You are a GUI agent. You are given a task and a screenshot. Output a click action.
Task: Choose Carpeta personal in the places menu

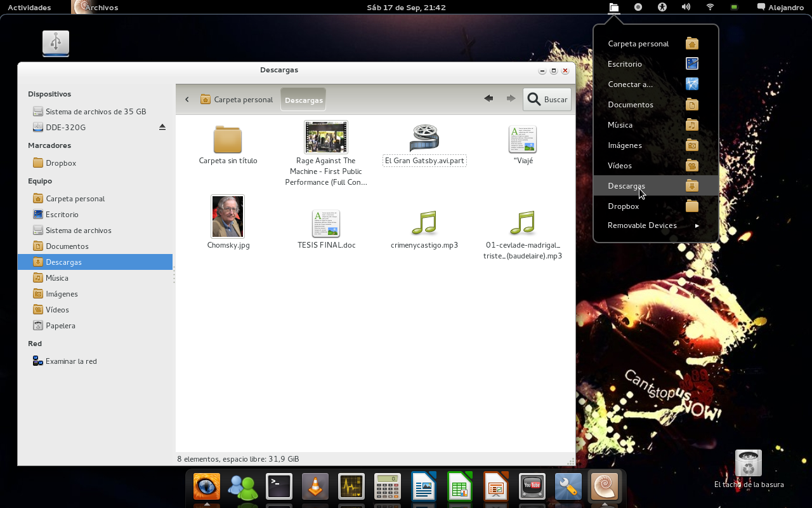(656, 44)
